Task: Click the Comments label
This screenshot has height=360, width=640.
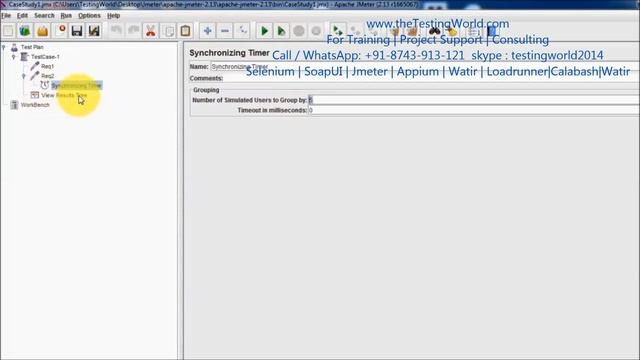Action: point(206,78)
